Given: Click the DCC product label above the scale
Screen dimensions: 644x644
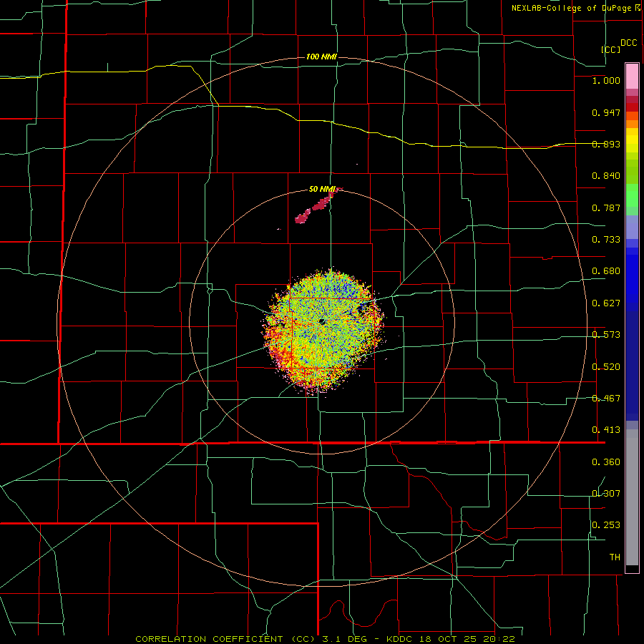Looking at the screenshot, I should click(x=629, y=43).
